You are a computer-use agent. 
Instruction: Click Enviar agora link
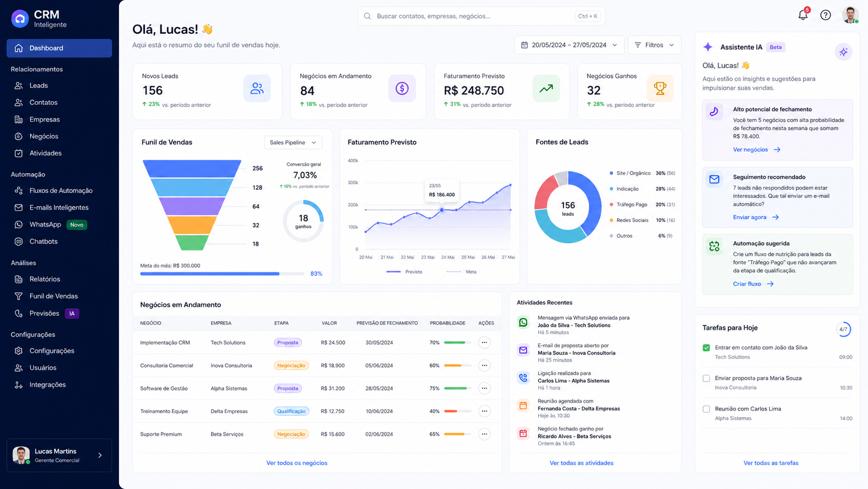click(x=755, y=217)
